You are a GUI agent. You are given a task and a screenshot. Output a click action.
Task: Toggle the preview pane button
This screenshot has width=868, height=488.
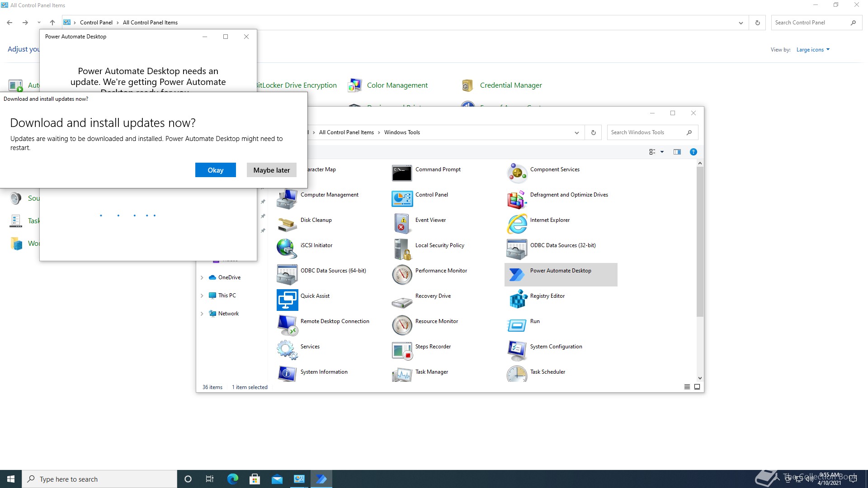677,152
